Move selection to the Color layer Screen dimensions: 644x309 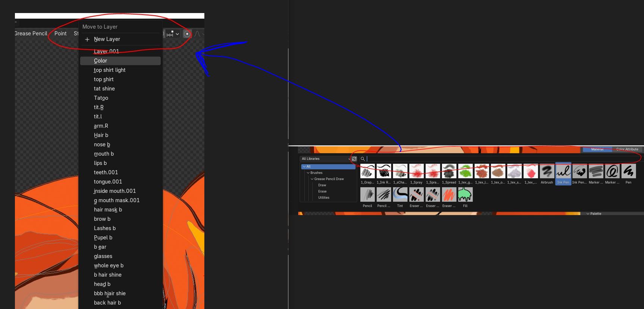pos(120,61)
